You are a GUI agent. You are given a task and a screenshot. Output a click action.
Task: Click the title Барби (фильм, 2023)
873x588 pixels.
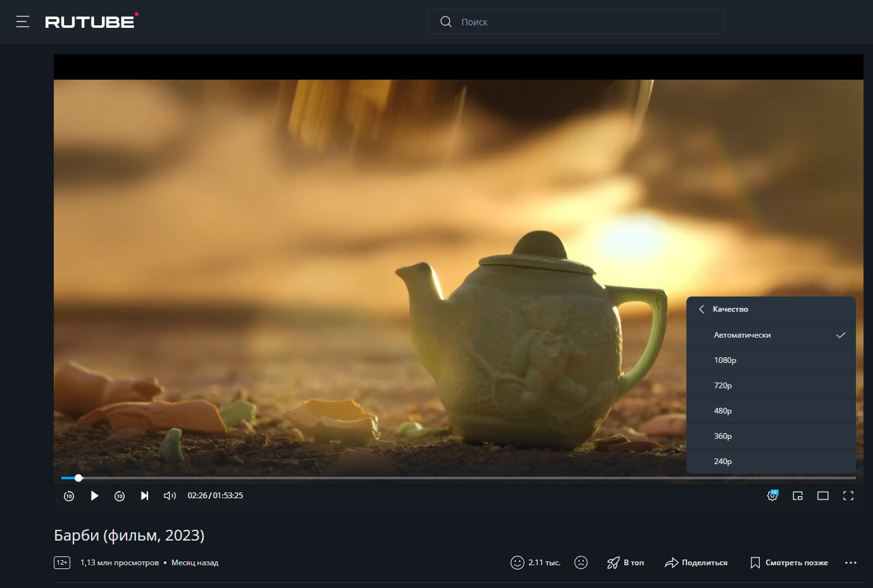pos(129,536)
